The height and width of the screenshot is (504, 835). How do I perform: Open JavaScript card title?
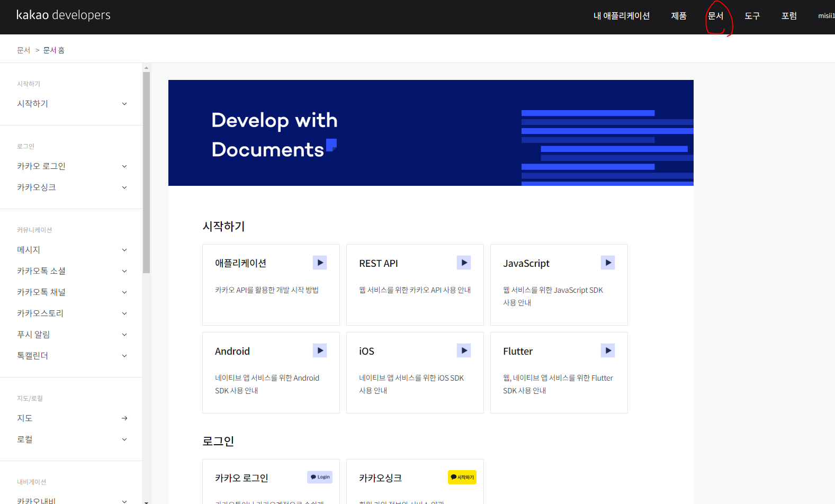(526, 263)
